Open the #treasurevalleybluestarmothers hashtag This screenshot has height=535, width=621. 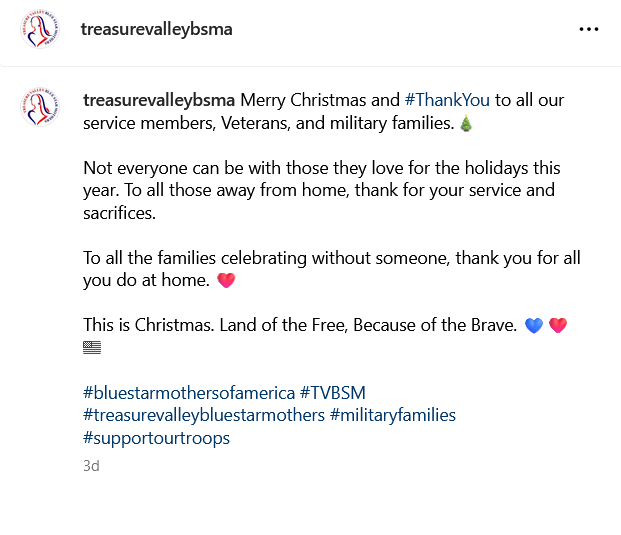coord(204,415)
